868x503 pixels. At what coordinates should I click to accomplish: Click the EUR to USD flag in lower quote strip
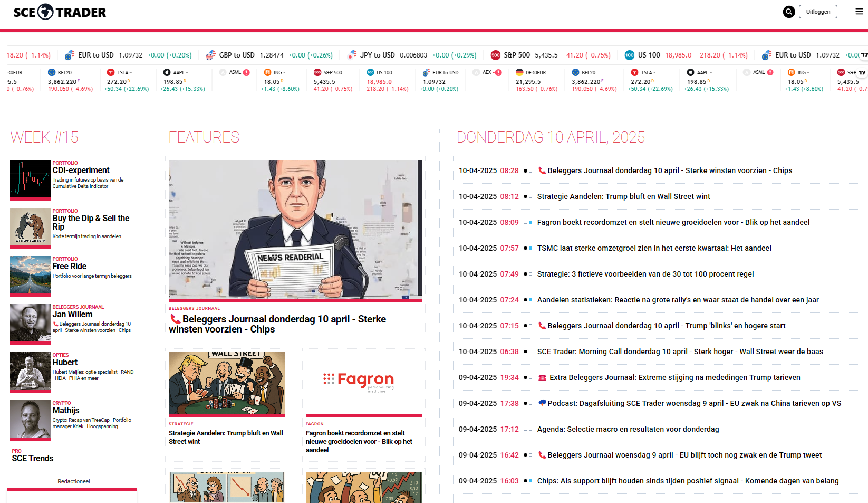click(x=426, y=72)
